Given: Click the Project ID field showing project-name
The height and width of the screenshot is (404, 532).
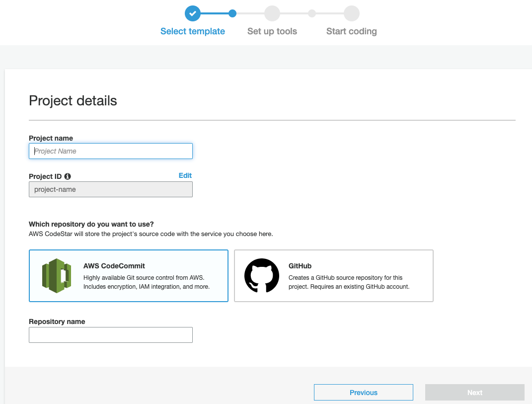Looking at the screenshot, I should [x=111, y=189].
